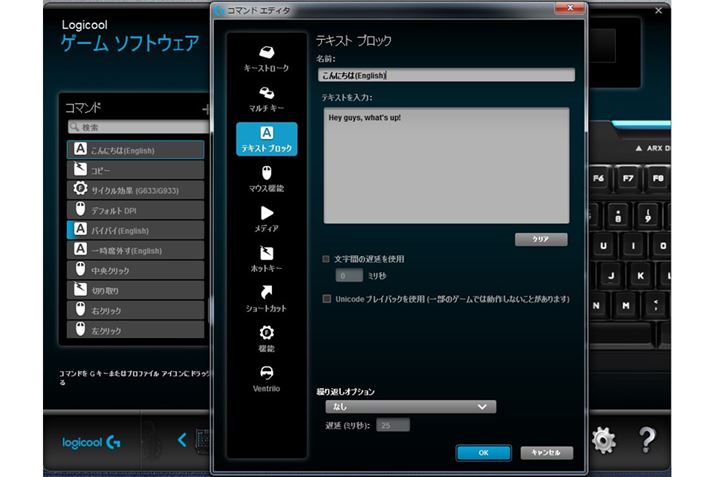Click the OK button
This screenshot has height=477, width=715.
483,453
